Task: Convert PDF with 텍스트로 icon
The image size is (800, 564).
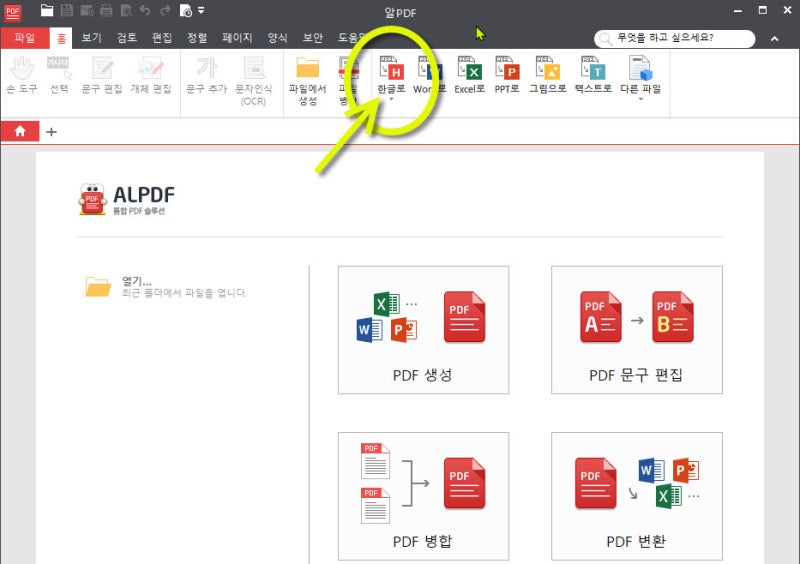Action: click(593, 68)
